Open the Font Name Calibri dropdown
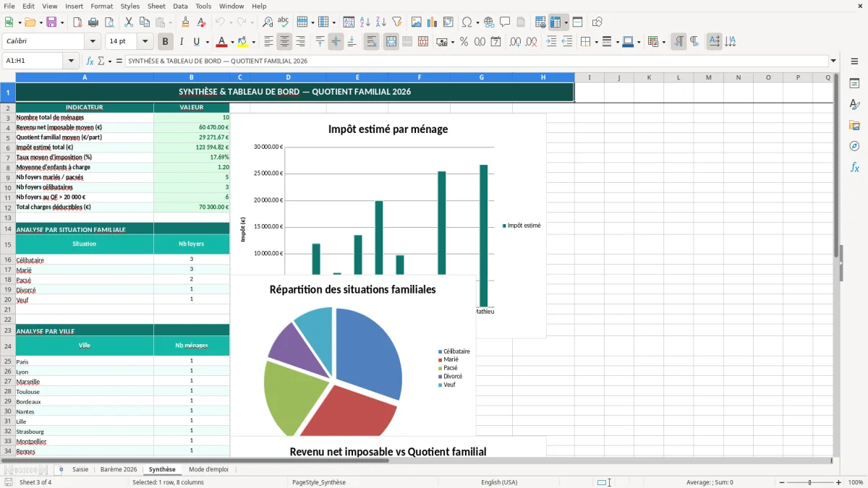The image size is (868, 488). (93, 42)
